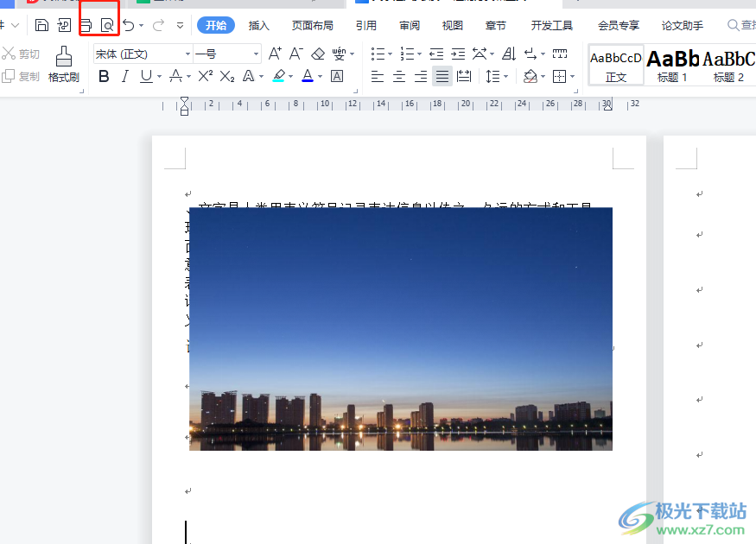This screenshot has width=756, height=544.
Task: Open the 章节 tab
Action: (x=496, y=25)
